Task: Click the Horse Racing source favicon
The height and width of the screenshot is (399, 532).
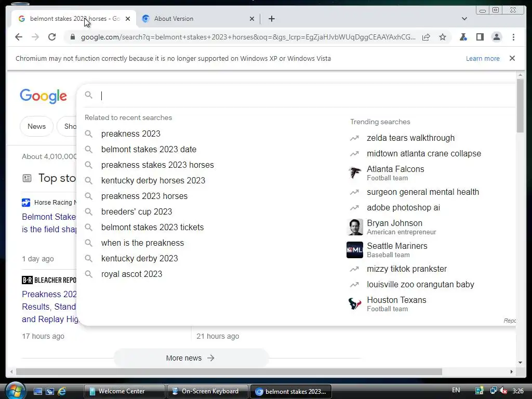Action: (x=26, y=203)
